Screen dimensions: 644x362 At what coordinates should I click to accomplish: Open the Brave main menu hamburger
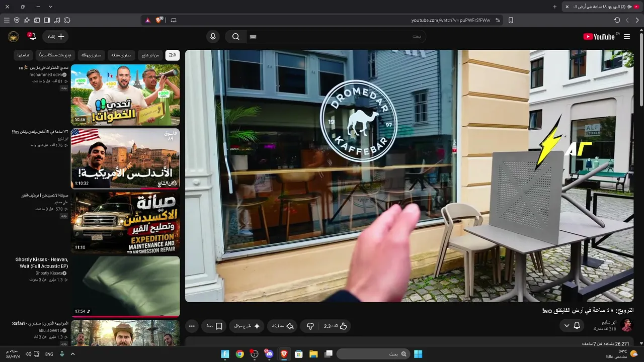7,20
